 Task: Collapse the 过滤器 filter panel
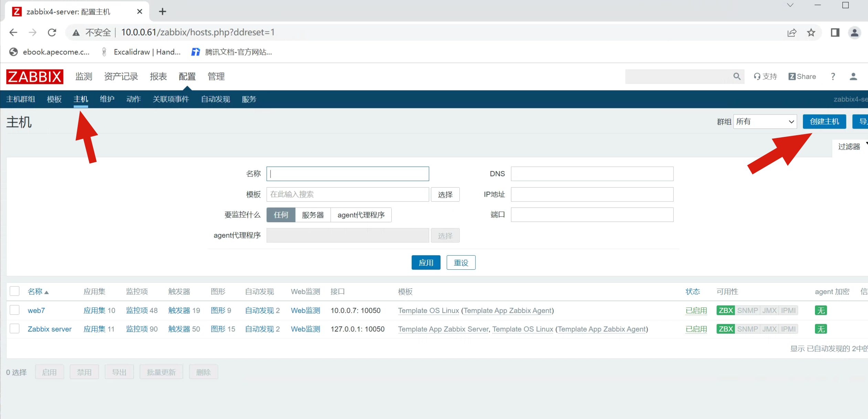click(x=849, y=147)
